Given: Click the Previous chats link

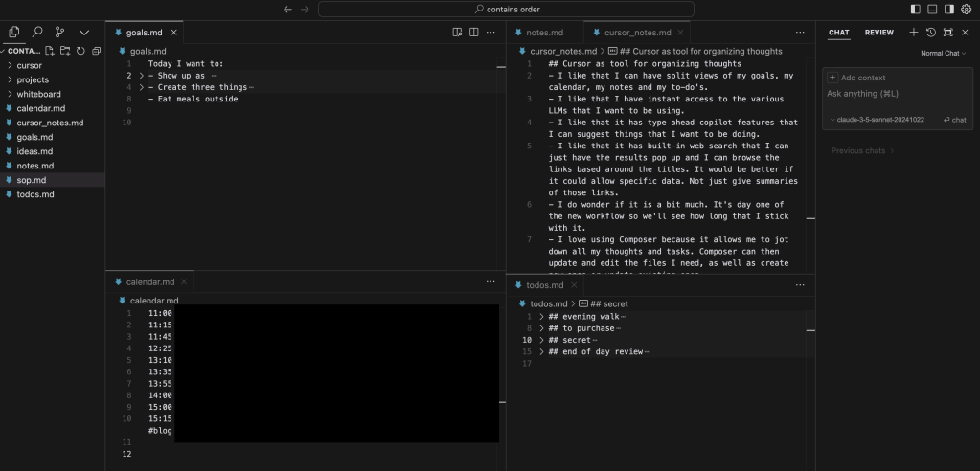Looking at the screenshot, I should pyautogui.click(x=861, y=150).
